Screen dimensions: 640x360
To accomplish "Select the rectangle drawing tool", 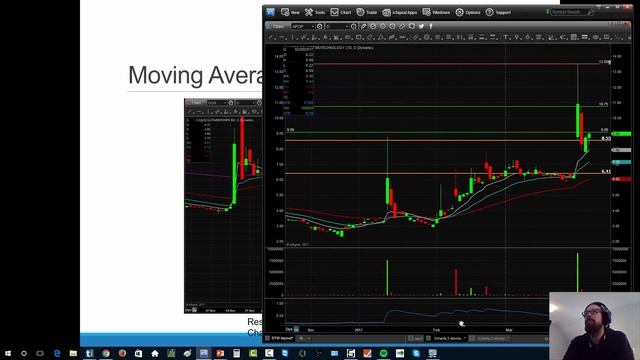I will click(359, 37).
